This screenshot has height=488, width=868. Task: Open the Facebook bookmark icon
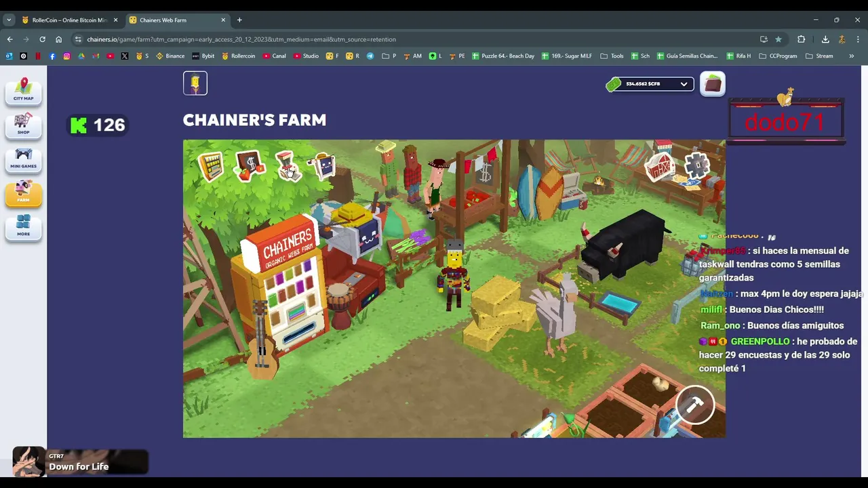[x=52, y=56]
